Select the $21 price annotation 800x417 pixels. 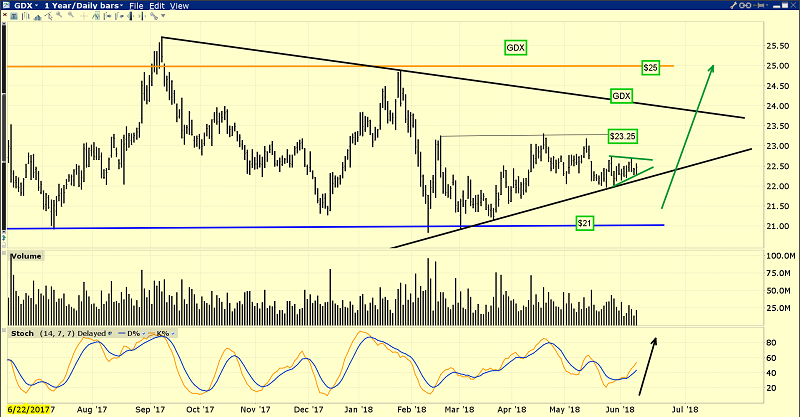(x=585, y=223)
